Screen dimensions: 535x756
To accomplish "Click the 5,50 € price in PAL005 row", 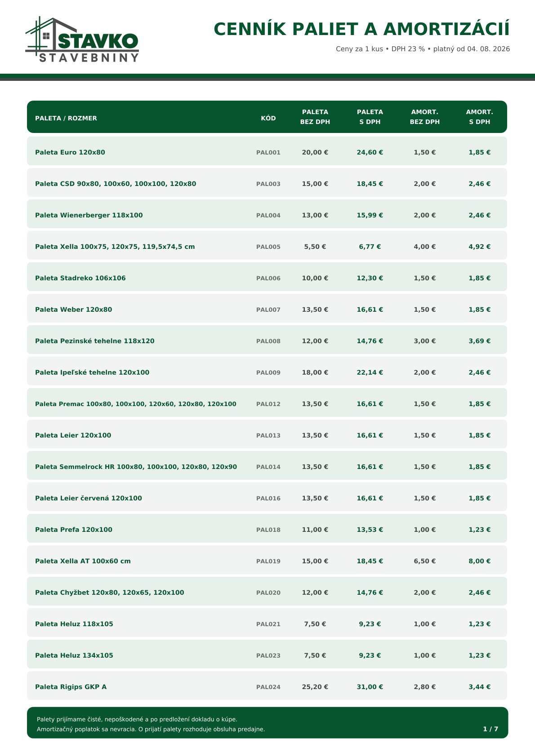I will pos(315,247).
